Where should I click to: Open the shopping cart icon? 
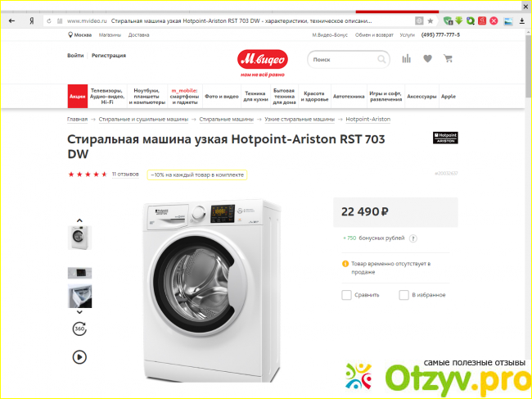tap(448, 59)
